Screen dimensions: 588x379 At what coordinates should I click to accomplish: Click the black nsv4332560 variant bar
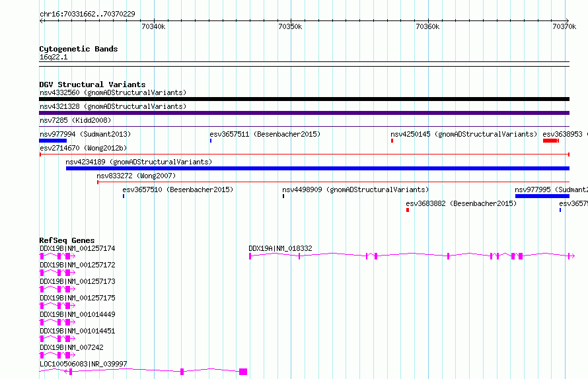[x=304, y=99]
